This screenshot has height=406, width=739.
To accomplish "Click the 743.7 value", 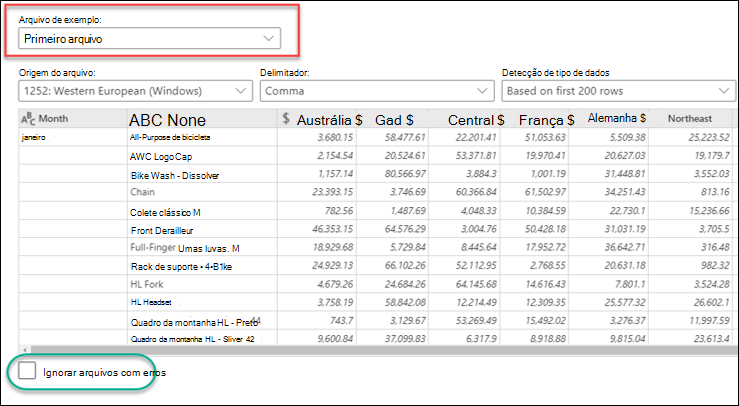I will point(342,321).
